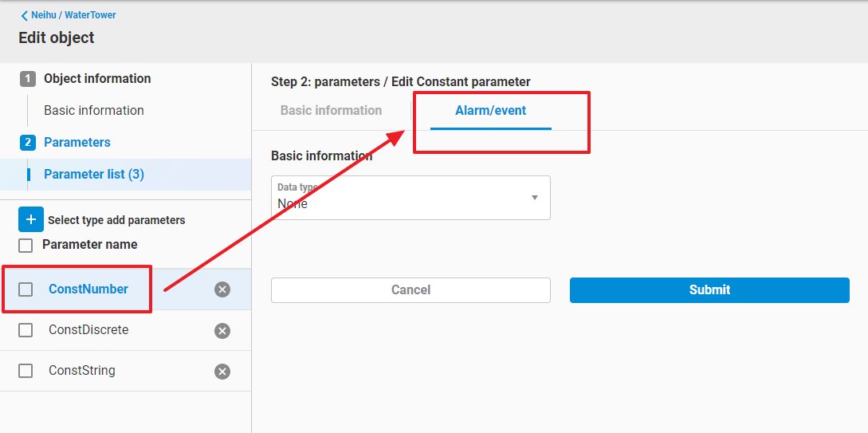The width and height of the screenshot is (868, 433).
Task: Tick the ConstNumber checkbox
Action: point(26,289)
